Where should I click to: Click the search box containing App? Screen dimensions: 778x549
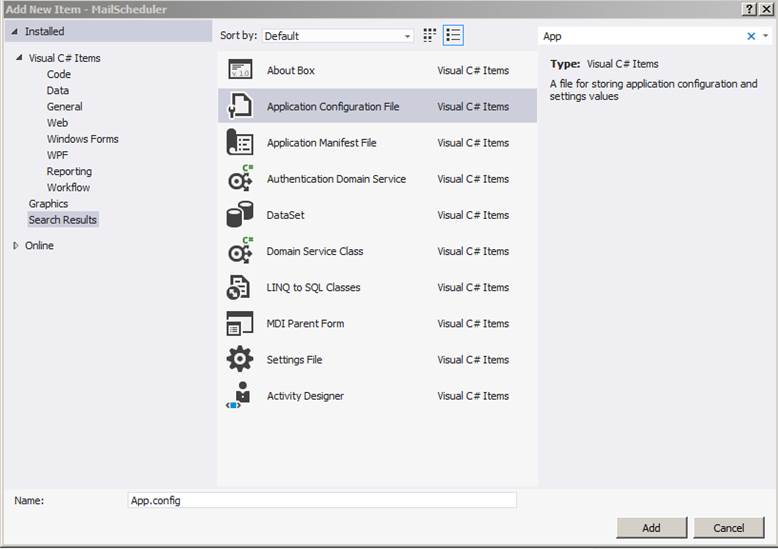642,36
